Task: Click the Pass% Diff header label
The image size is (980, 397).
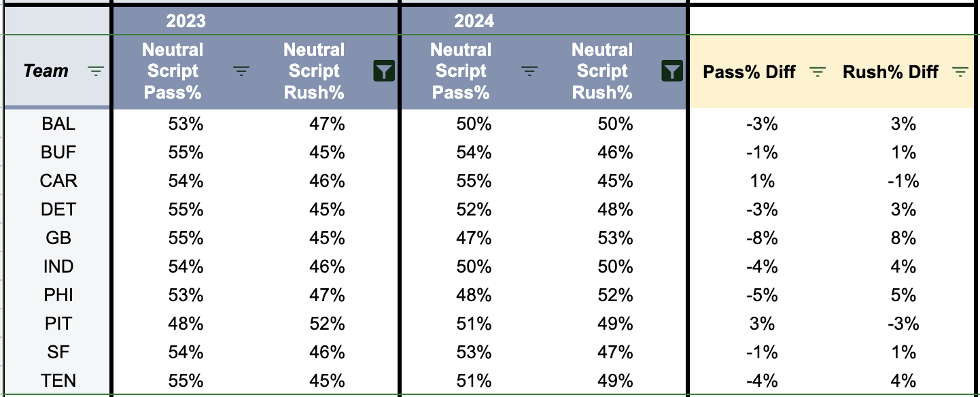Action: coord(749,71)
